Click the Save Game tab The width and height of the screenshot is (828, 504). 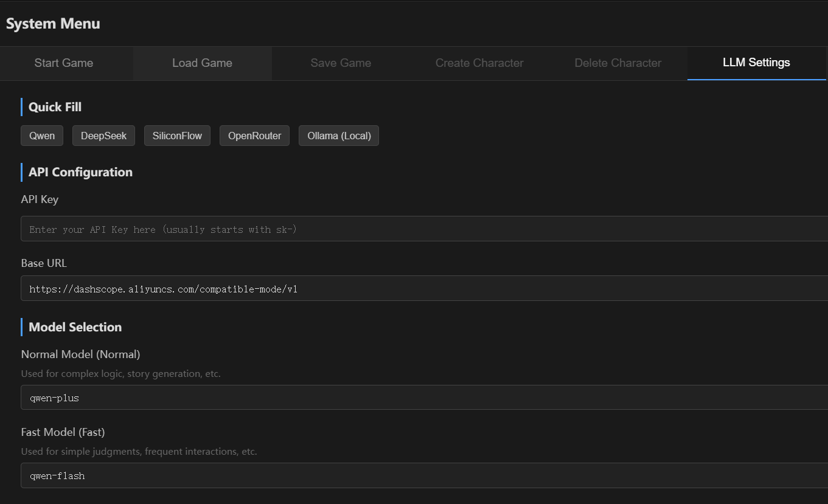coord(341,63)
